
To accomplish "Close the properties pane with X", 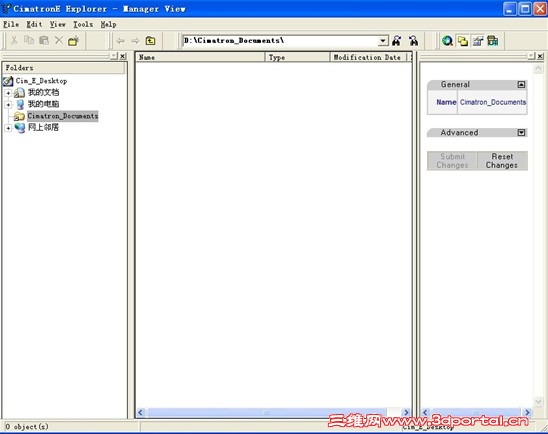I will coord(540,56).
